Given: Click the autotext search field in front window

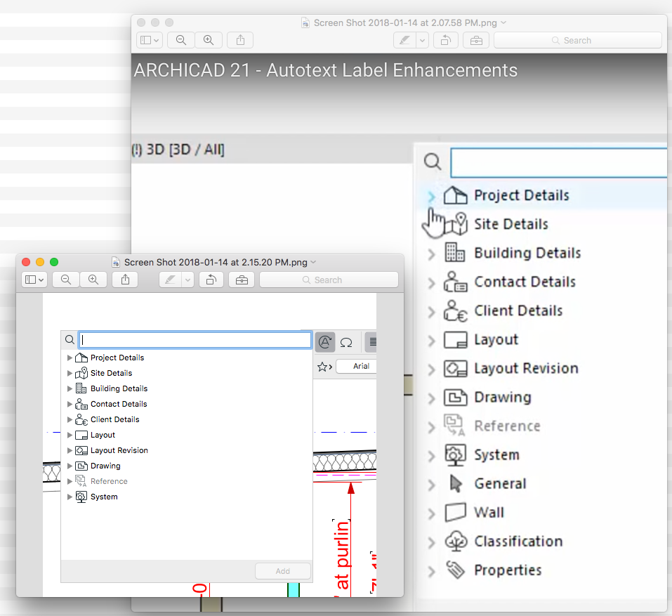Looking at the screenshot, I should click(x=195, y=340).
